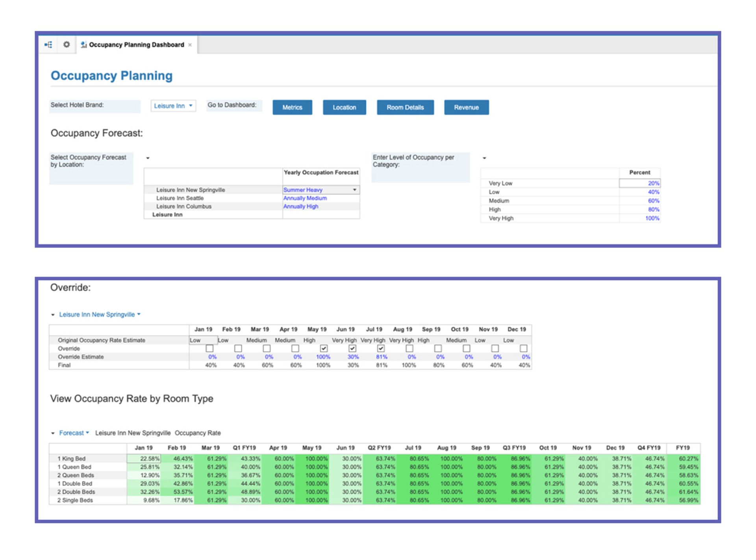Edit the Jun 19 override estimate 30%
The height and width of the screenshot is (560, 756).
tap(353, 357)
